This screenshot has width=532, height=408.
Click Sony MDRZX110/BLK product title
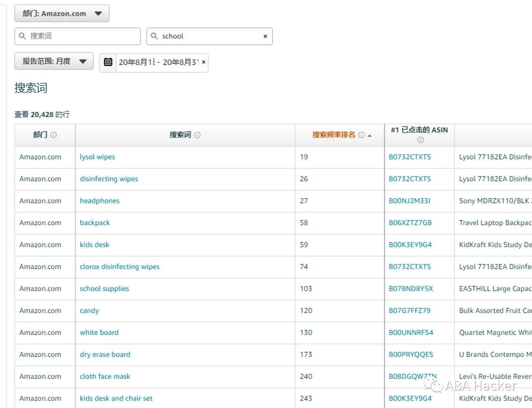point(495,201)
